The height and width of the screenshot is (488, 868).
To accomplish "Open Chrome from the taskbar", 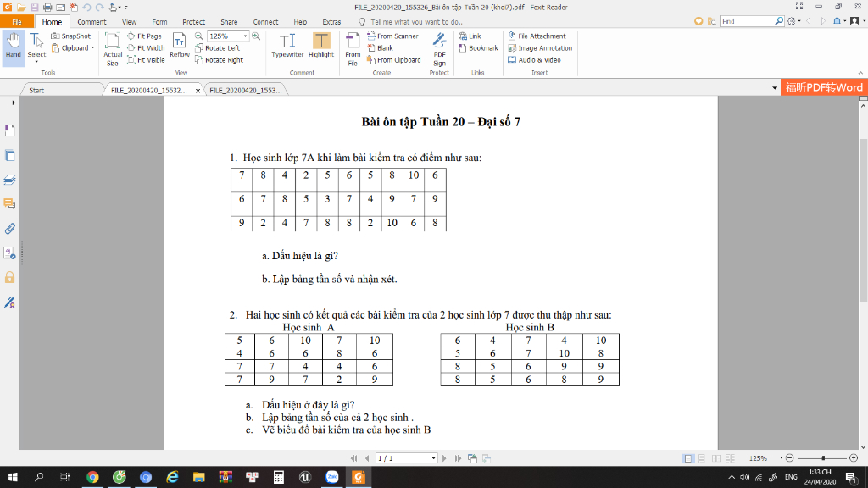I will point(92,477).
